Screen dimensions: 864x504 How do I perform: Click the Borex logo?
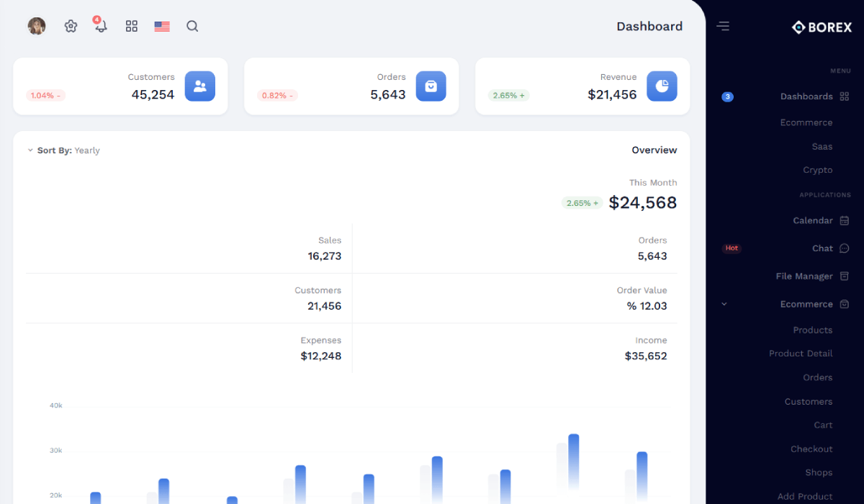click(822, 27)
